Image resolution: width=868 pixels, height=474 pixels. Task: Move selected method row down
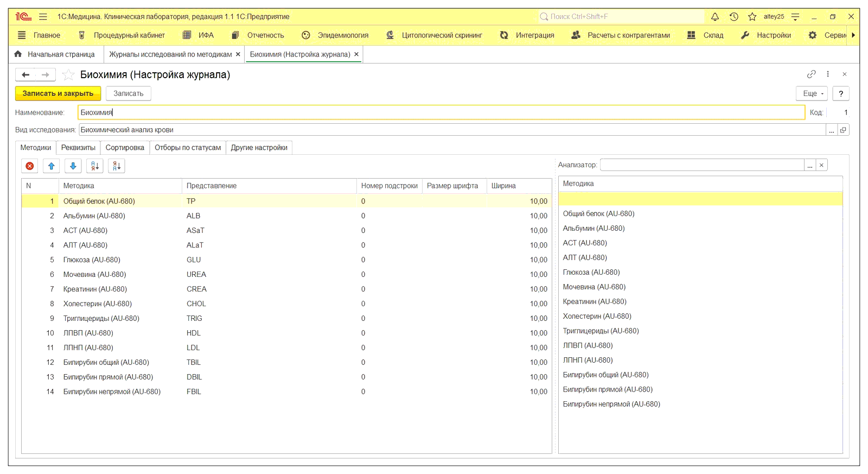coord(73,166)
